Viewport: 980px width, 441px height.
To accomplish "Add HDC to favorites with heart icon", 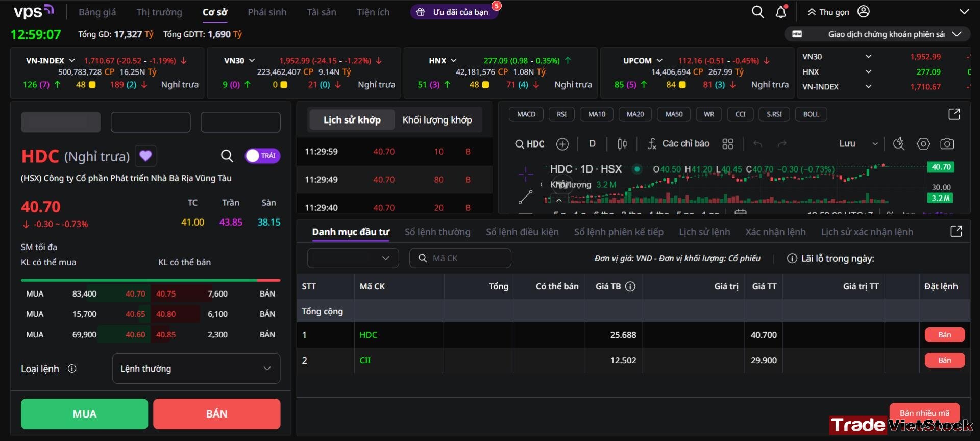I will click(145, 156).
